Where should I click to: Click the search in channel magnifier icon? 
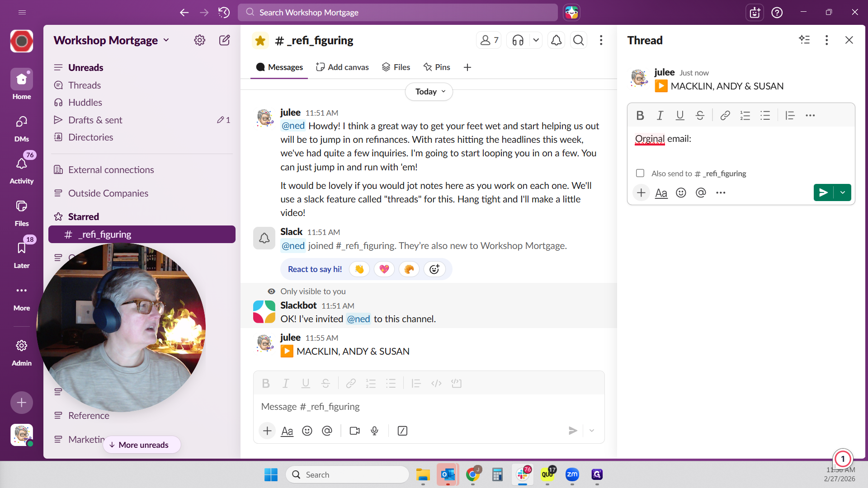click(x=578, y=41)
